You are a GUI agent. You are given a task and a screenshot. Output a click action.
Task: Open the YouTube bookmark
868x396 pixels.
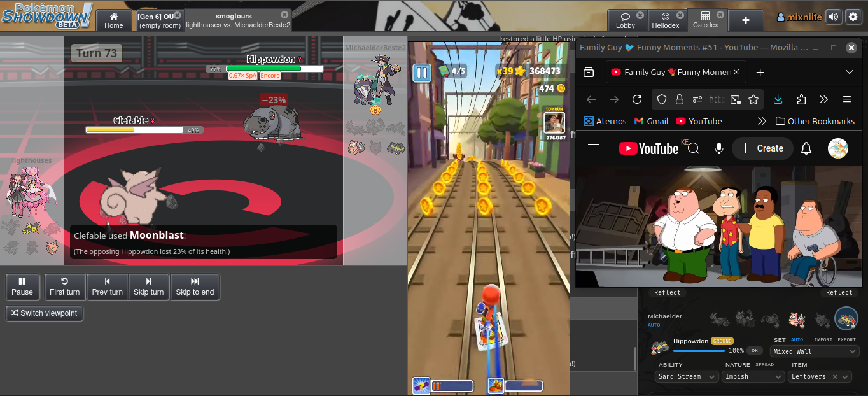pos(699,121)
